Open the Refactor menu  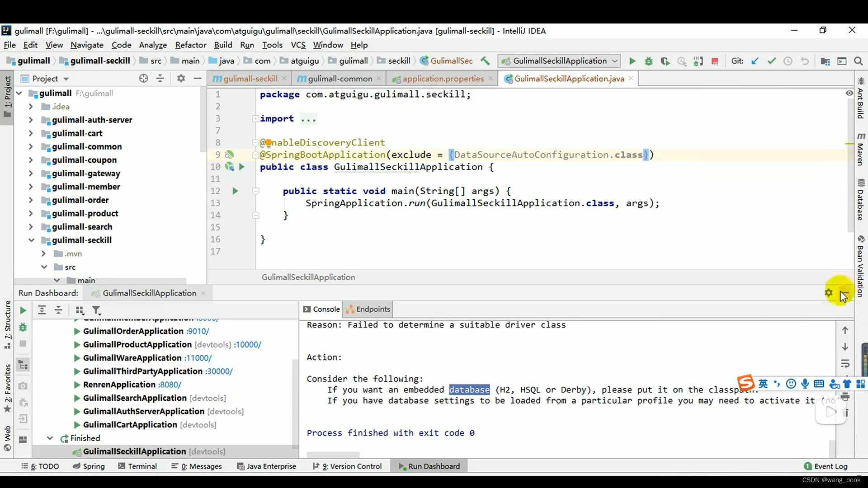click(190, 45)
